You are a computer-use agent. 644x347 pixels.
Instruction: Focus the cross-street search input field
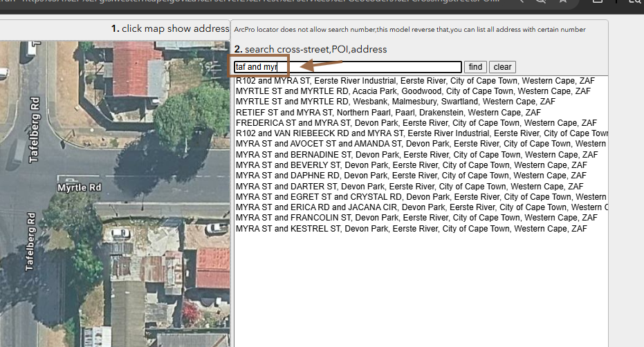click(347, 67)
